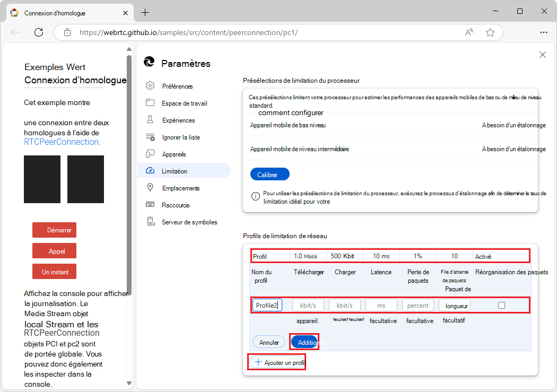The image size is (557, 392).
Task: Close the Connexion d'homologue tab
Action: (125, 13)
